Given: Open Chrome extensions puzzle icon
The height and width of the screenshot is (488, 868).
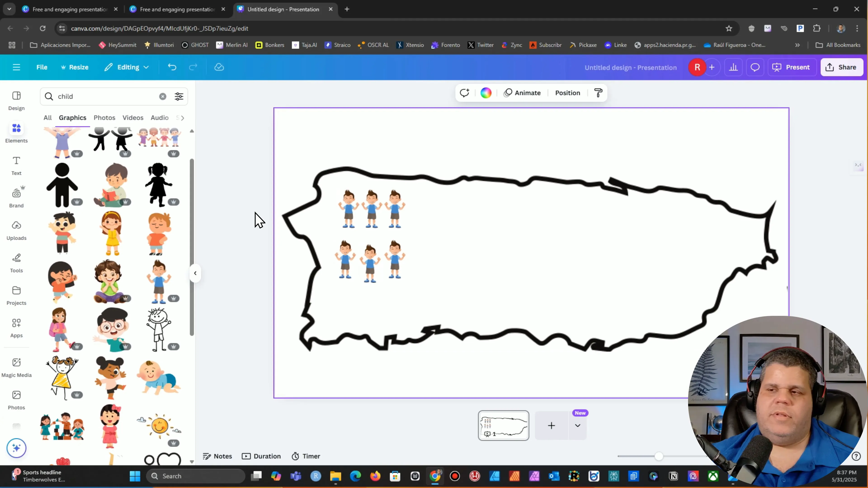Looking at the screenshot, I should click(x=817, y=28).
